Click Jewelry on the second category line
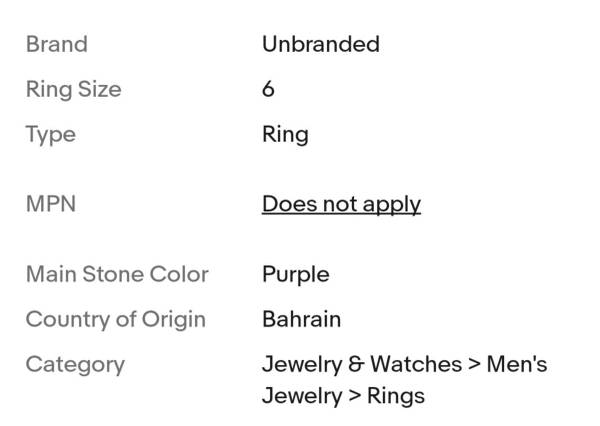The height and width of the screenshot is (426, 600). pos(300,396)
